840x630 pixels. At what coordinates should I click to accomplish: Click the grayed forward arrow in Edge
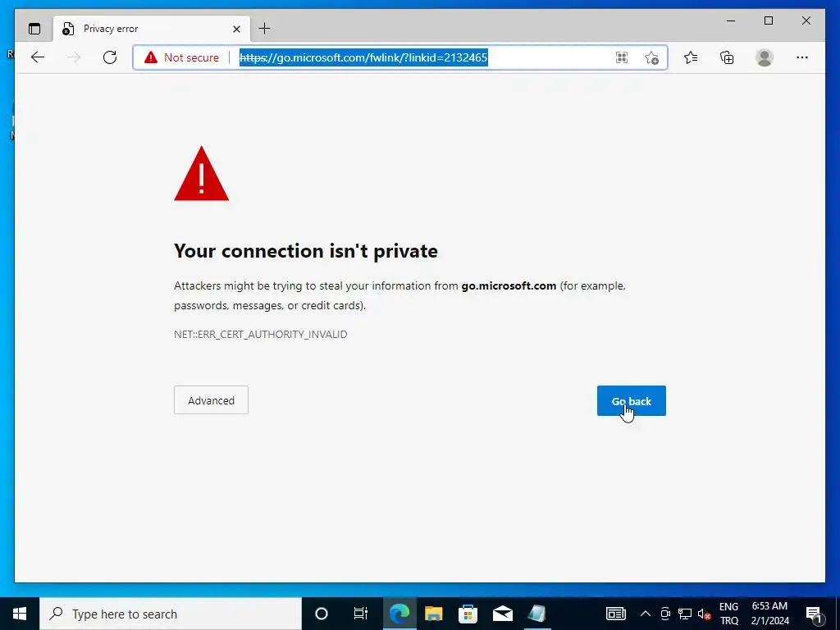coord(74,57)
